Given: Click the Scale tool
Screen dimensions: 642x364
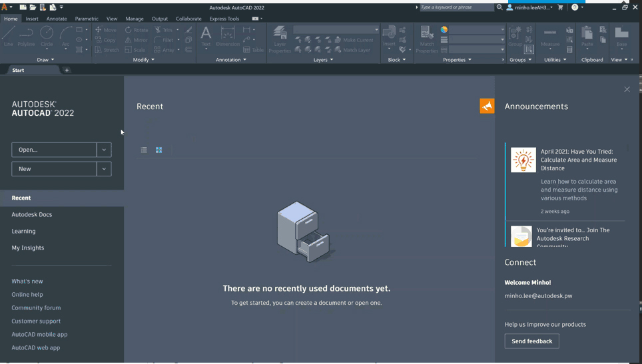Looking at the screenshot, I should click(135, 50).
